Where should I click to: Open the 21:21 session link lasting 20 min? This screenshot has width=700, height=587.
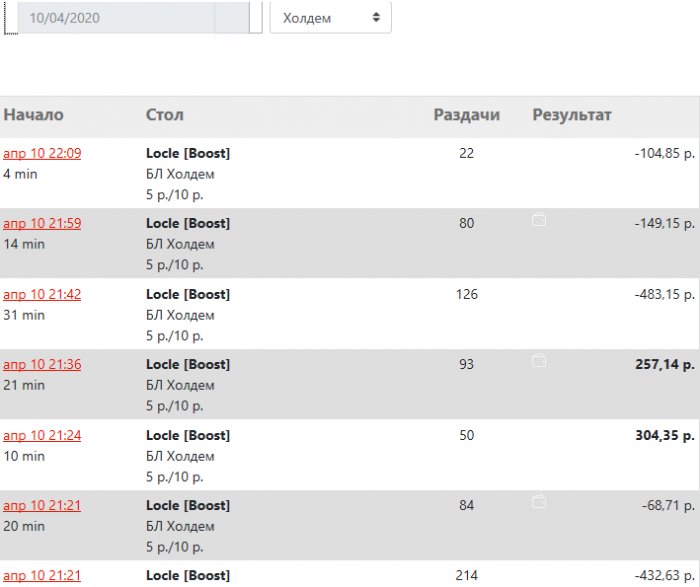pos(42,505)
